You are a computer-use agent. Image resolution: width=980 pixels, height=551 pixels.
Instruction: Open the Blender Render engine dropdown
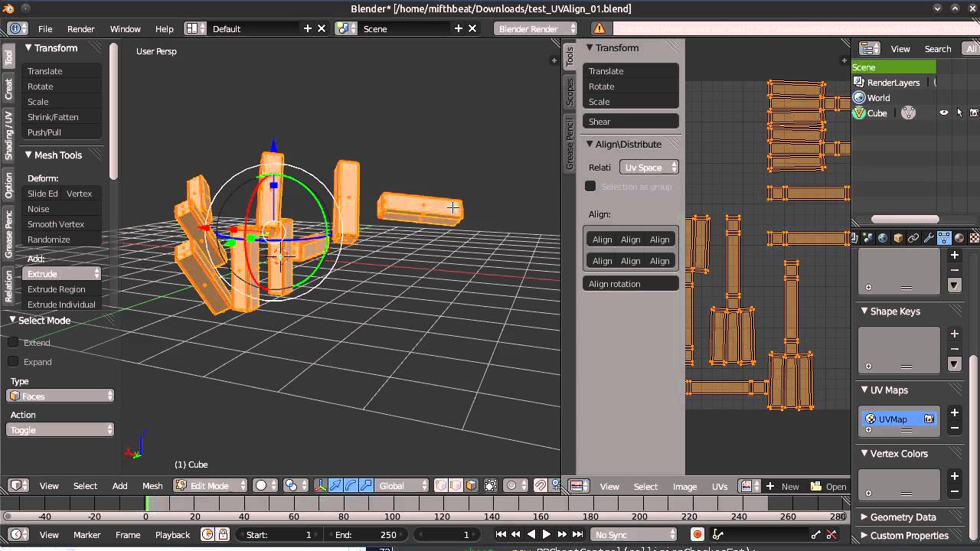[x=536, y=28]
